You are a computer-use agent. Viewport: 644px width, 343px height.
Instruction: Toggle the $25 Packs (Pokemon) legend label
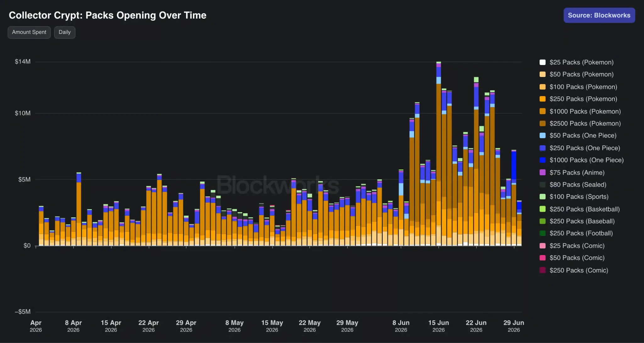coord(581,62)
